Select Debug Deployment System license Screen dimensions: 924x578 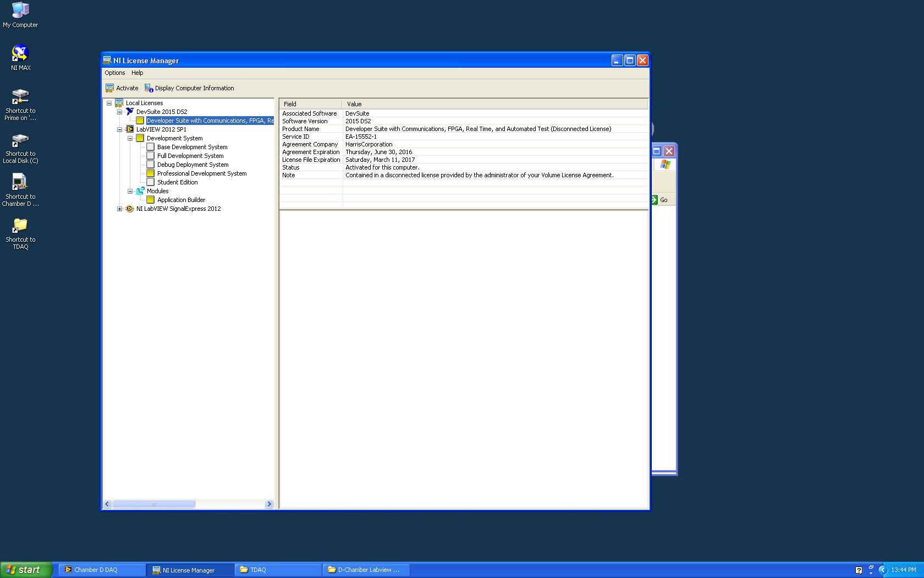pos(193,165)
